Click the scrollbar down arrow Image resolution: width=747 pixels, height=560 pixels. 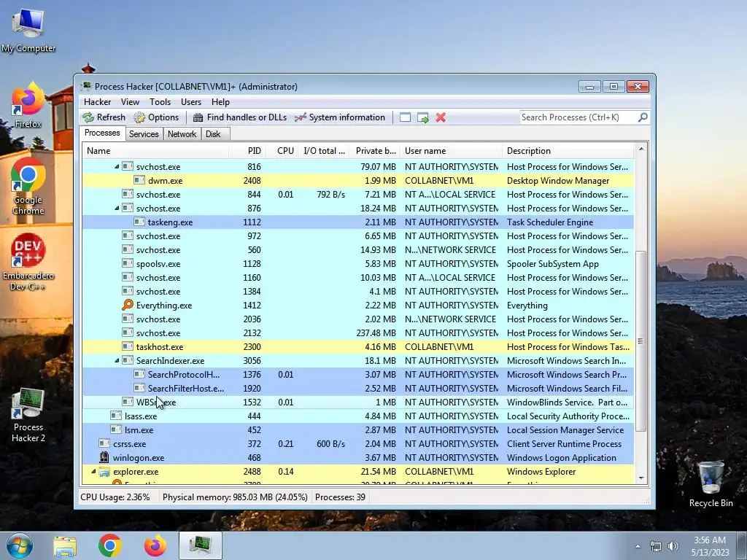(x=640, y=478)
